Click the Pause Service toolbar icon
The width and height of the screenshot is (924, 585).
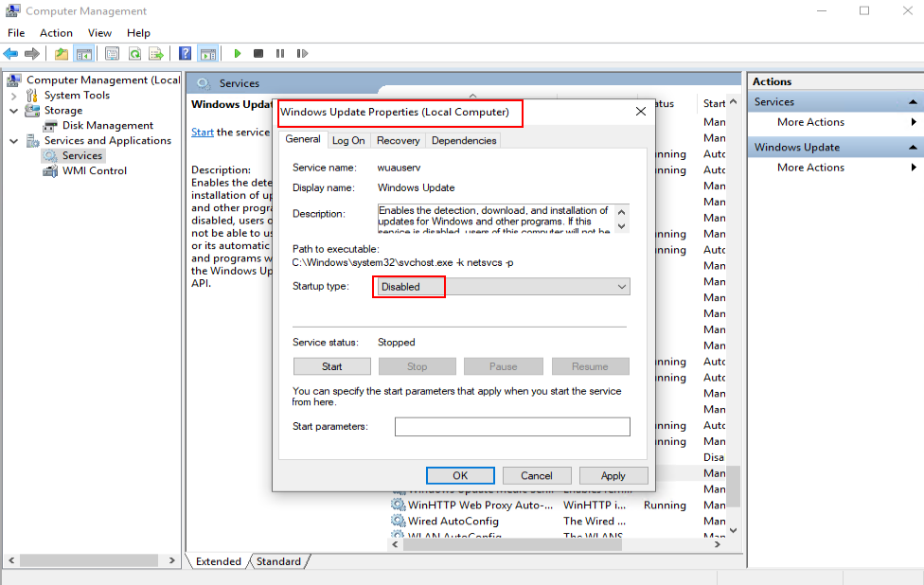click(280, 54)
